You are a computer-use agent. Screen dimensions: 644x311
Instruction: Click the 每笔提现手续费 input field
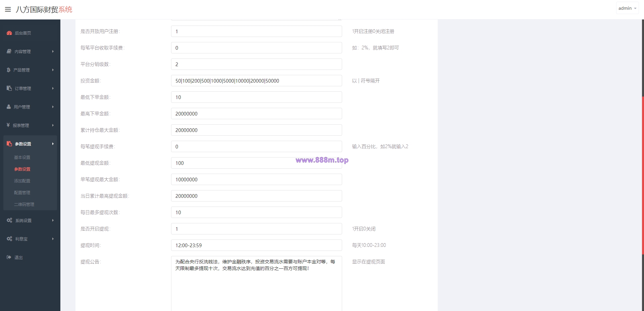257,146
